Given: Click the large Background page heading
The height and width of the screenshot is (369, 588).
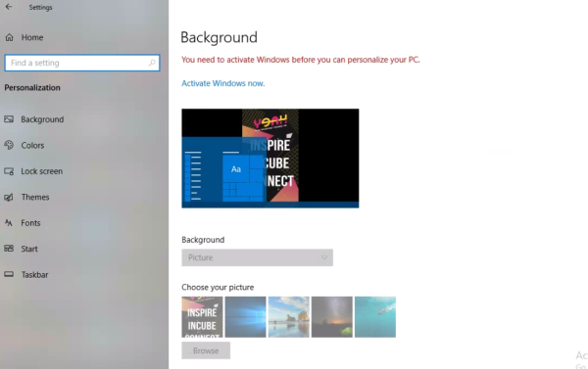Looking at the screenshot, I should tap(219, 37).
